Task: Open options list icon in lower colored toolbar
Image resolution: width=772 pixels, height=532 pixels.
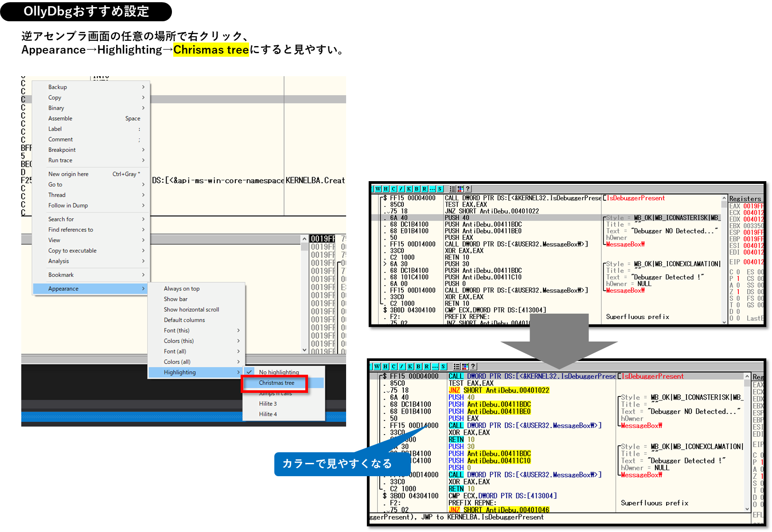Action: pos(457,366)
